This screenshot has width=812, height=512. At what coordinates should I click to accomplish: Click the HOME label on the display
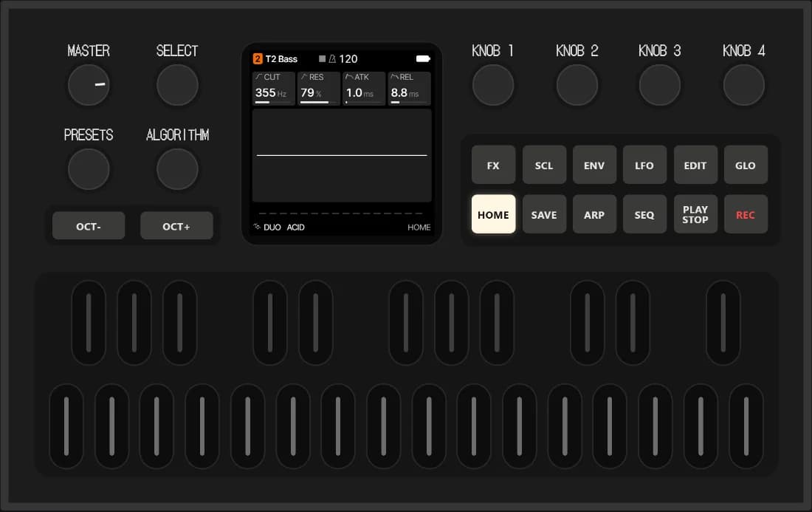pos(419,228)
